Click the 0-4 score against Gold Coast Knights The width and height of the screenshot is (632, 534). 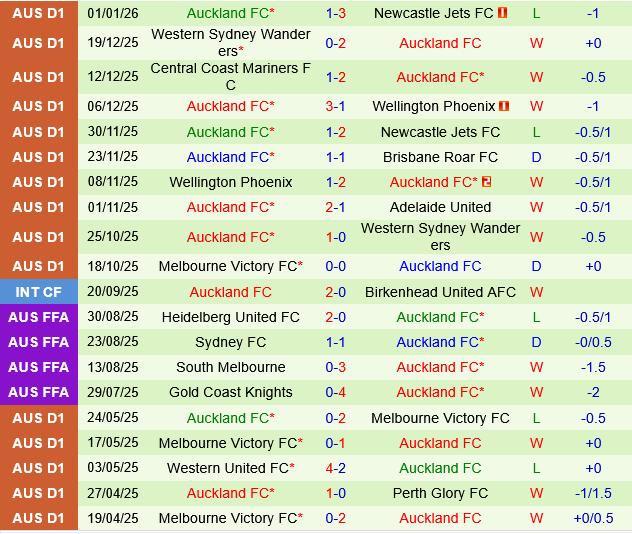pos(336,392)
